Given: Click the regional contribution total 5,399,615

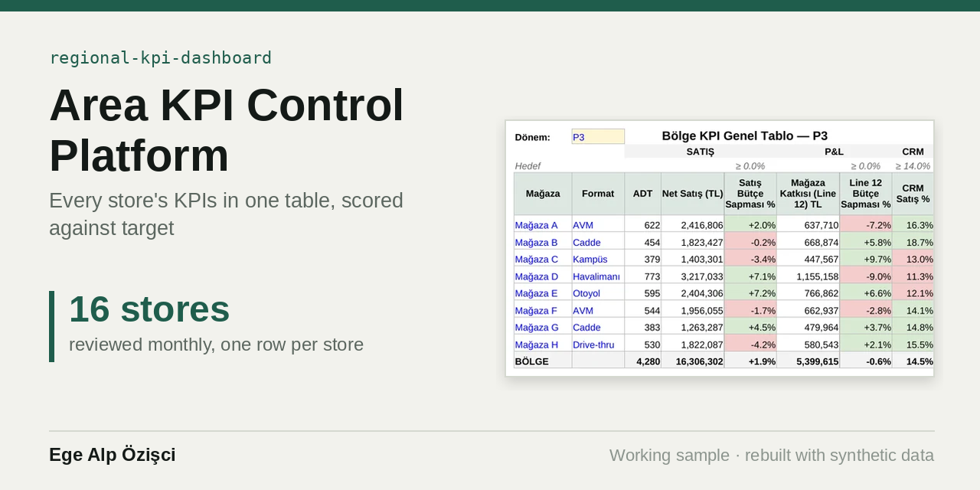Looking at the screenshot, I should 808,361.
